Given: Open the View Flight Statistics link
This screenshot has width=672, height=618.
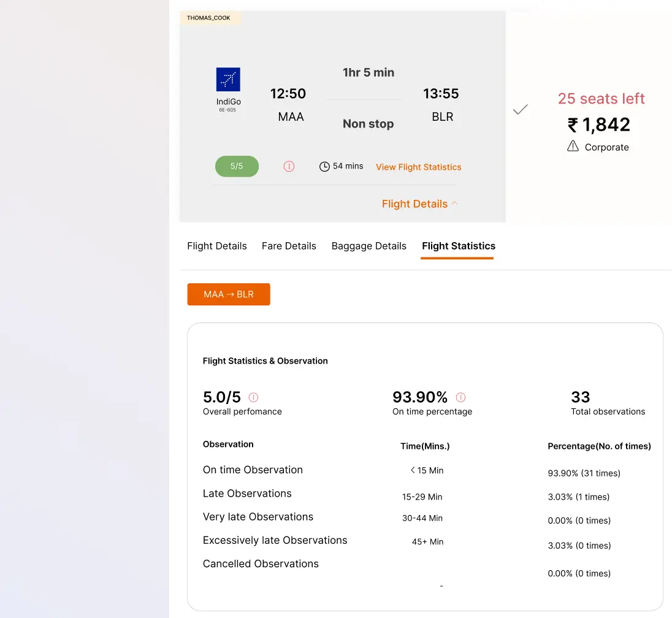Looking at the screenshot, I should pyautogui.click(x=418, y=167).
